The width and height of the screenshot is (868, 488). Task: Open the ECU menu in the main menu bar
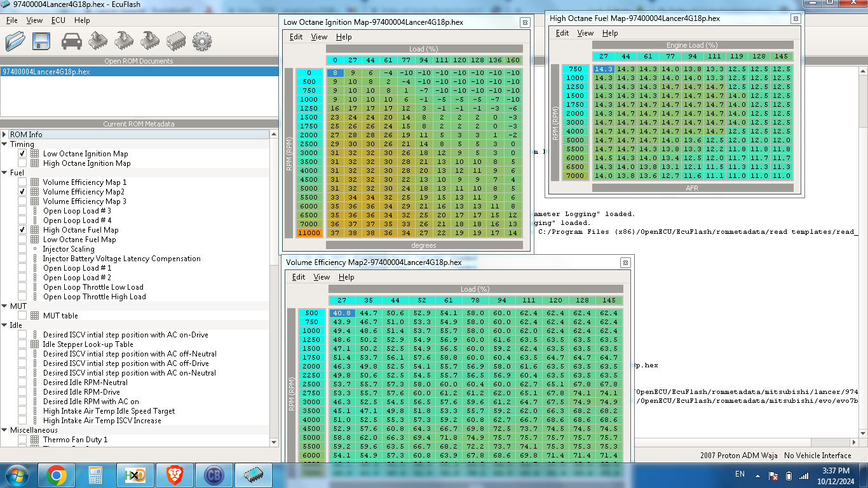click(x=58, y=20)
